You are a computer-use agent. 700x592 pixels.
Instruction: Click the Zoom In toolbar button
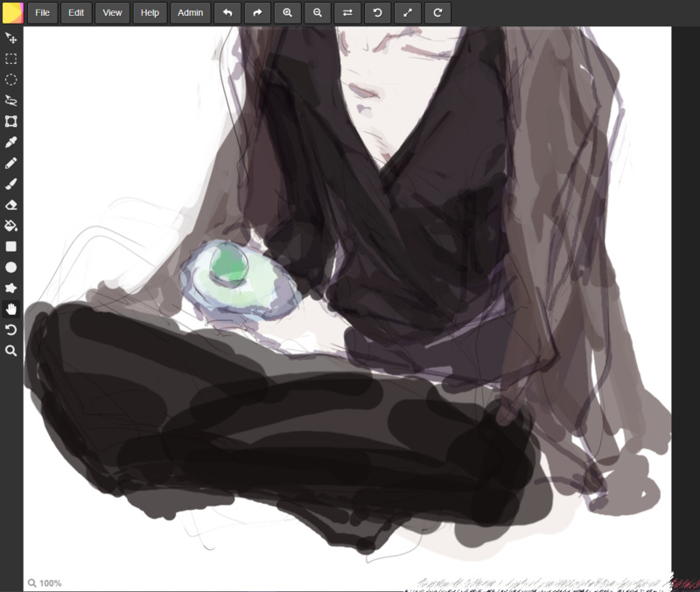coord(288,12)
